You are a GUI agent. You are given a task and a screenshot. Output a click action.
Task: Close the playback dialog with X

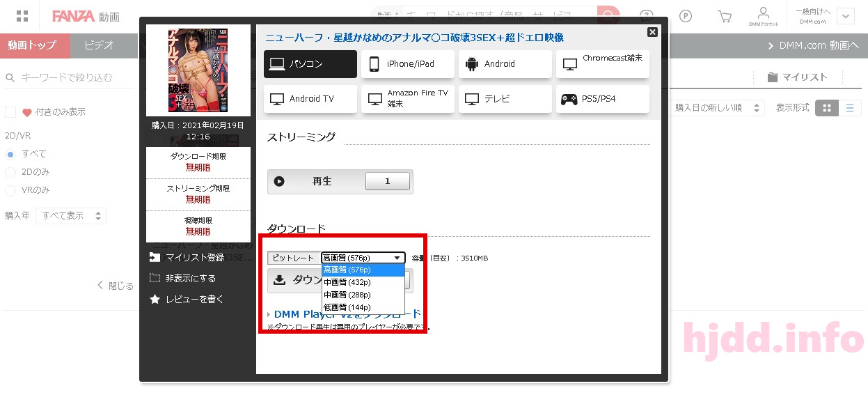tap(652, 32)
